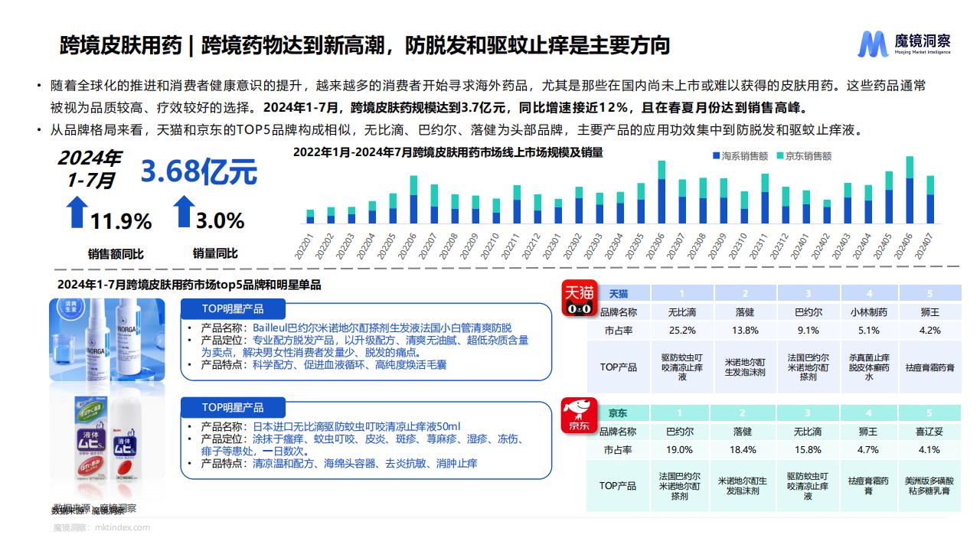
Task: Click 狮王 in the 天猫 brand row
Action: [x=929, y=312]
